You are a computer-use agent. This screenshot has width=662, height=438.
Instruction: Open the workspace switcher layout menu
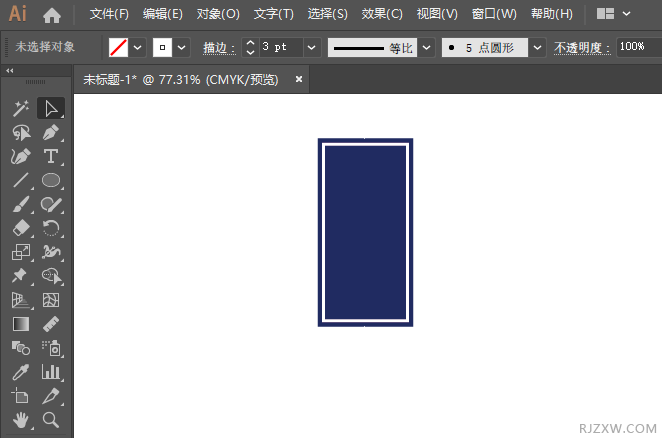point(613,15)
